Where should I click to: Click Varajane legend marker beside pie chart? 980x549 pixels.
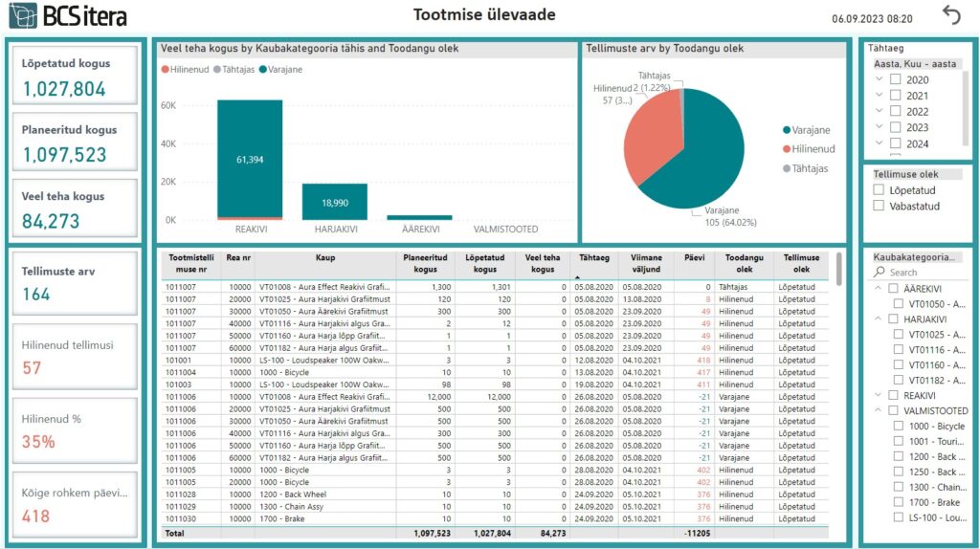click(787, 130)
